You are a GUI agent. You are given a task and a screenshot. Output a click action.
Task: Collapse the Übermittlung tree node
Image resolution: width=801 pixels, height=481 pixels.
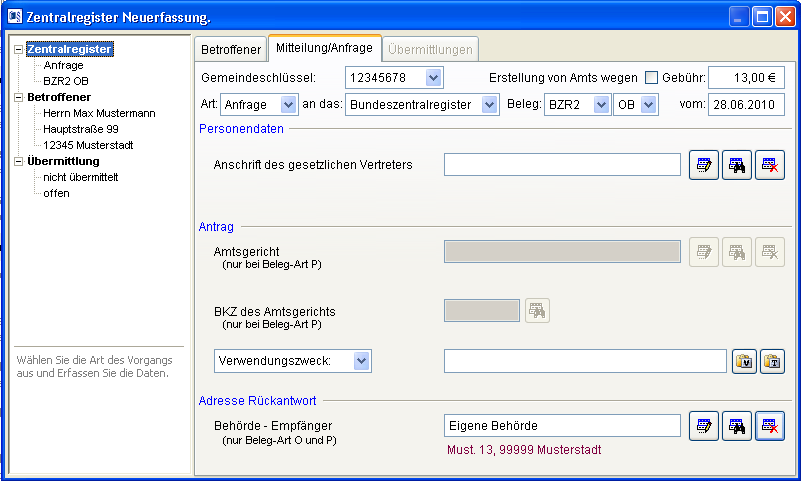tap(19, 161)
